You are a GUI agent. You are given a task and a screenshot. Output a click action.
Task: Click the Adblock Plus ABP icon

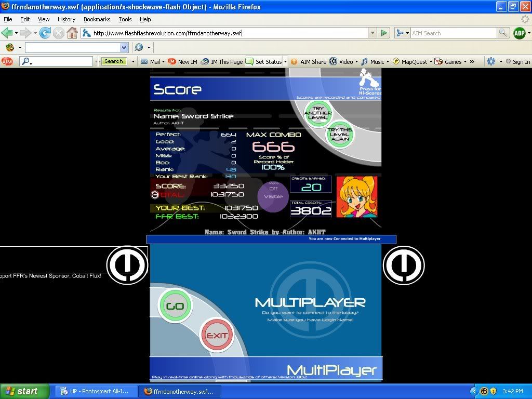click(x=519, y=33)
